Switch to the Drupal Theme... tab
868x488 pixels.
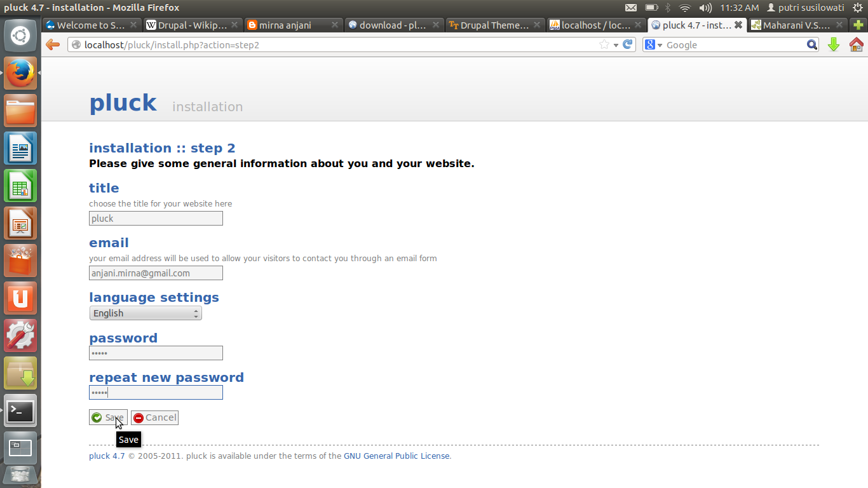tap(496, 25)
